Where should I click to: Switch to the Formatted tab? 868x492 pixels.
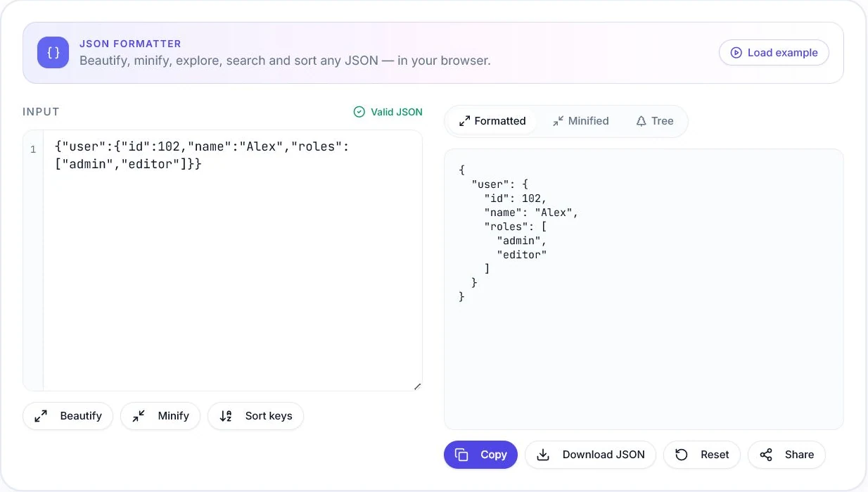(492, 121)
